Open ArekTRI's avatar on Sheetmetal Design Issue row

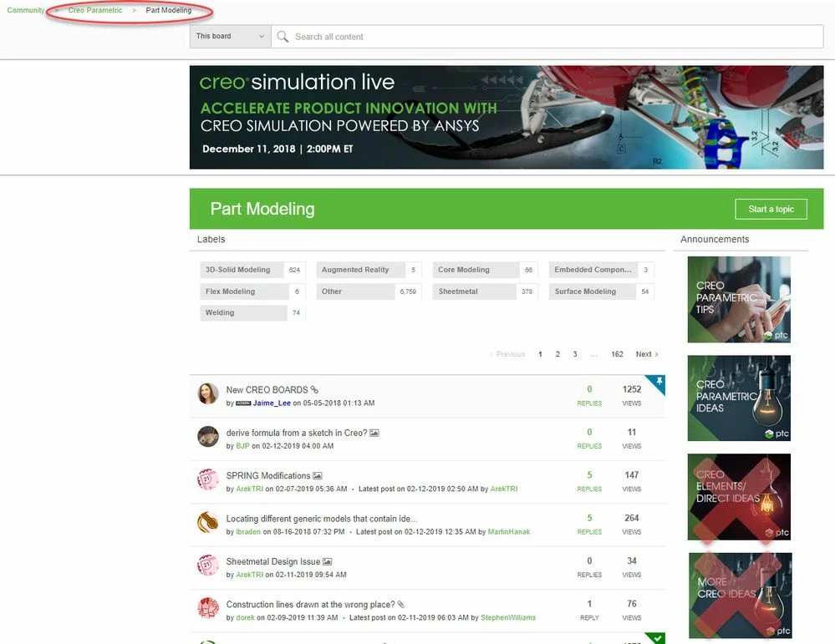click(x=208, y=565)
